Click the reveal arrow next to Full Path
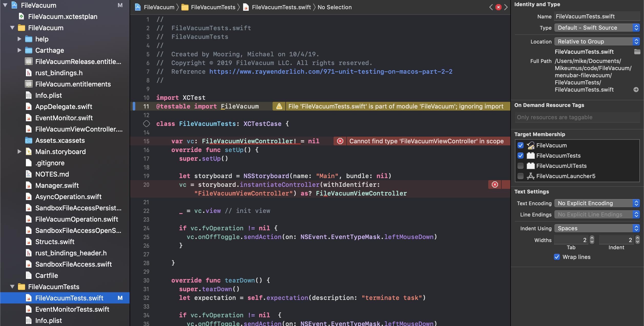This screenshot has width=644, height=326. [x=636, y=90]
